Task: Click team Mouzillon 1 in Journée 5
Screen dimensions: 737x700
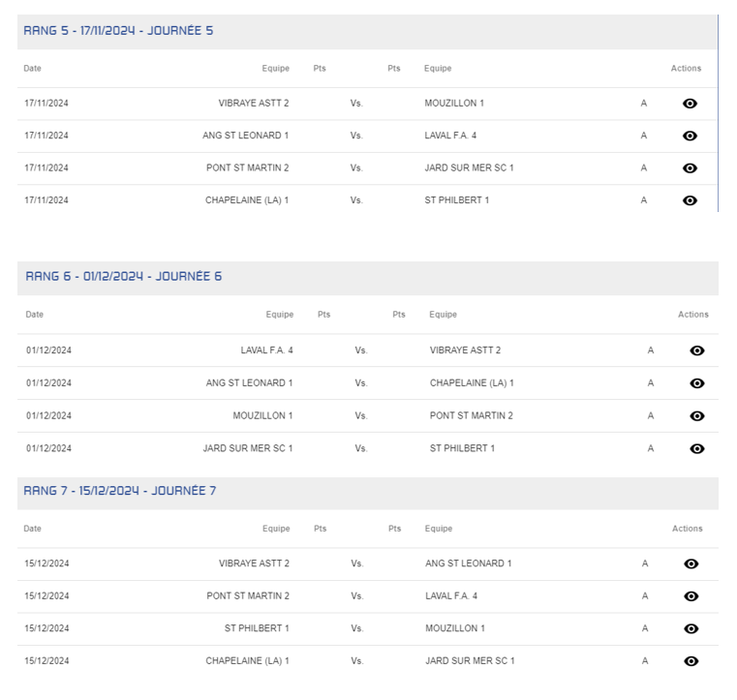Action: tap(454, 104)
